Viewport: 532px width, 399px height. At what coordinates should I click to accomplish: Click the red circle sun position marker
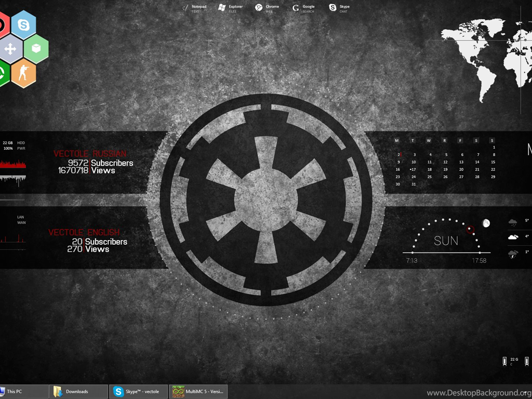470,230
